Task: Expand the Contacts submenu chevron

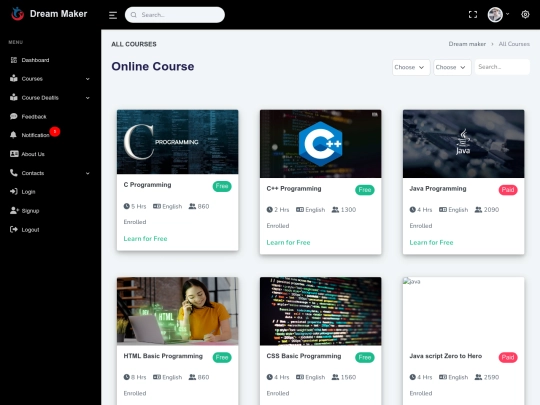Action: [88, 173]
